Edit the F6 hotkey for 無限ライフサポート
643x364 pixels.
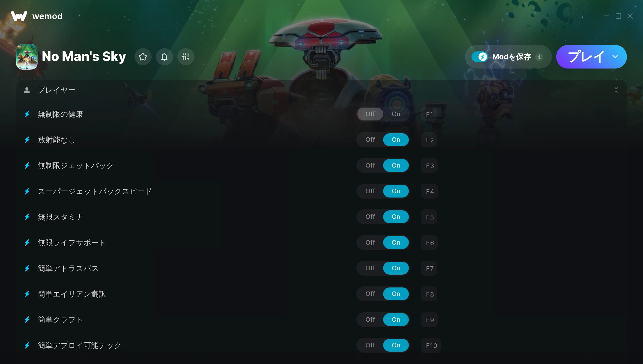429,243
